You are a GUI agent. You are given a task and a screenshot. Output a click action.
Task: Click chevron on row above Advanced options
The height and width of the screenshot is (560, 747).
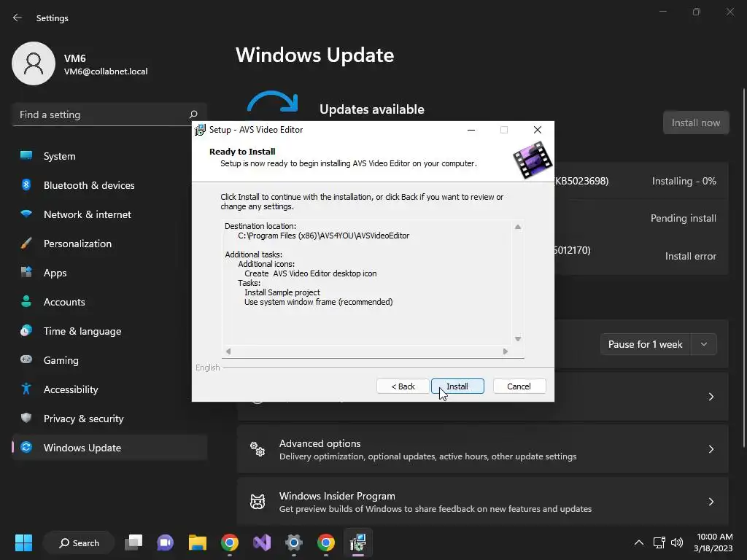[x=711, y=397]
